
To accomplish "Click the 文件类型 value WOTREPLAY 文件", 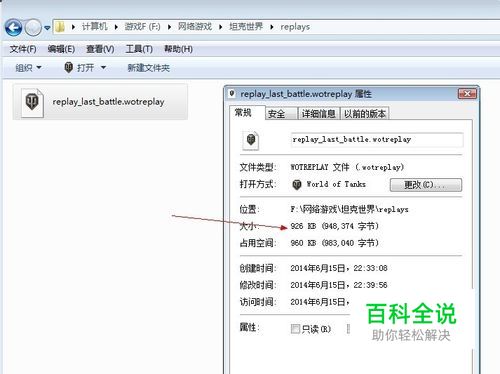I will click(347, 167).
